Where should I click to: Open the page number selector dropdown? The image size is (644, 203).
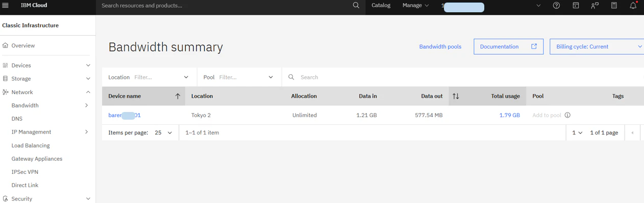pos(577,133)
